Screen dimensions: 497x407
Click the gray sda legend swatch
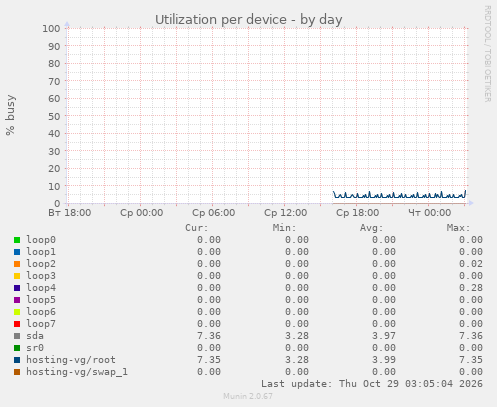click(x=17, y=336)
